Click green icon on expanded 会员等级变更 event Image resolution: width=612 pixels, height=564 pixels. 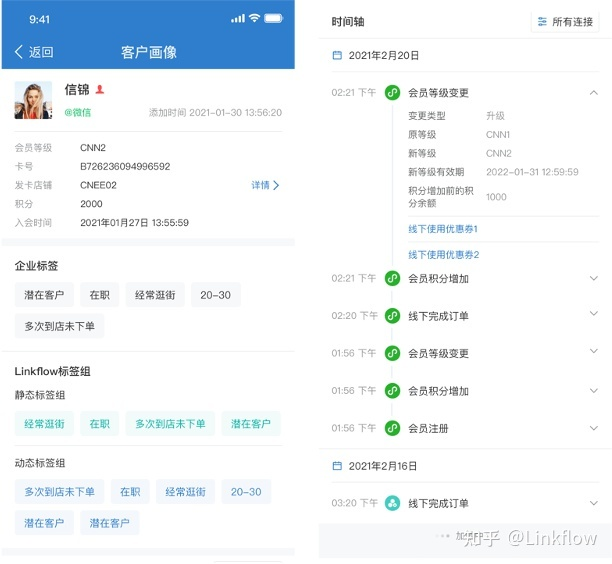coord(393,93)
